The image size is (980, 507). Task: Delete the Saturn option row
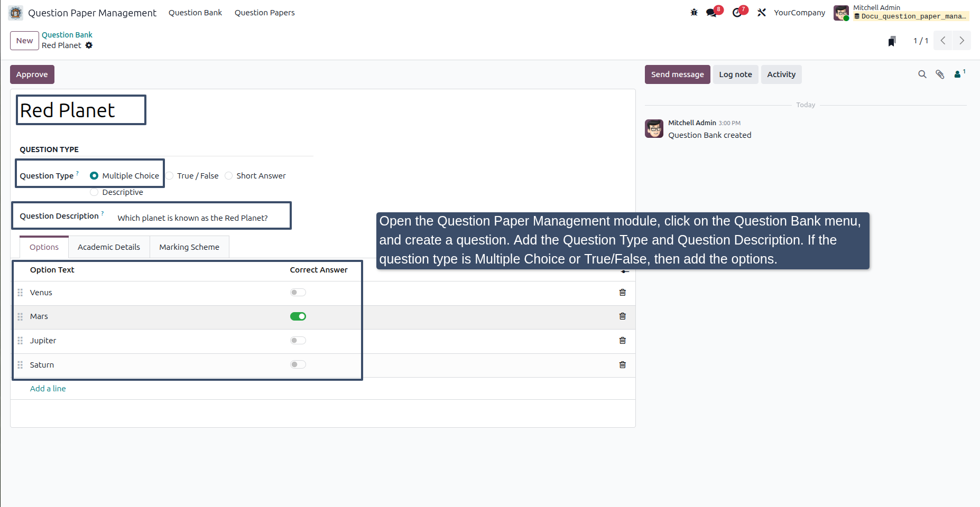pos(623,365)
